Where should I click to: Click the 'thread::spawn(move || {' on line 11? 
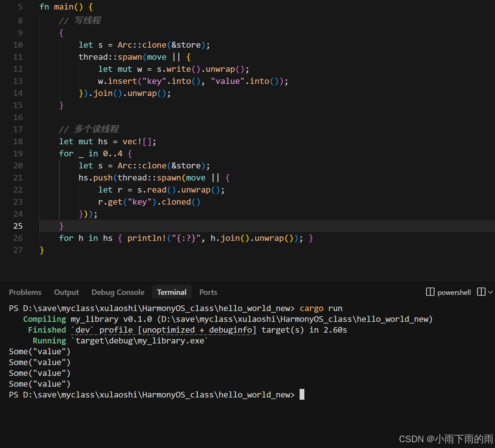pyautogui.click(x=135, y=57)
